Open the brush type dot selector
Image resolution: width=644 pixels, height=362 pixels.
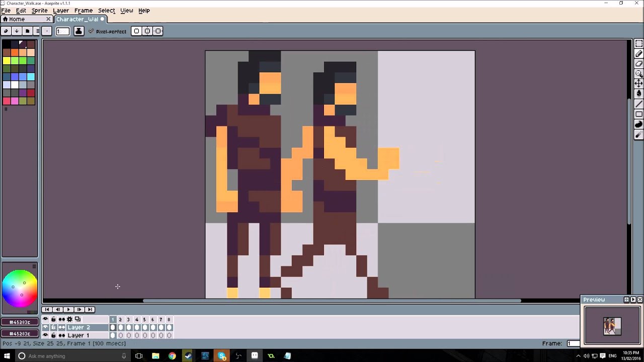(46, 31)
